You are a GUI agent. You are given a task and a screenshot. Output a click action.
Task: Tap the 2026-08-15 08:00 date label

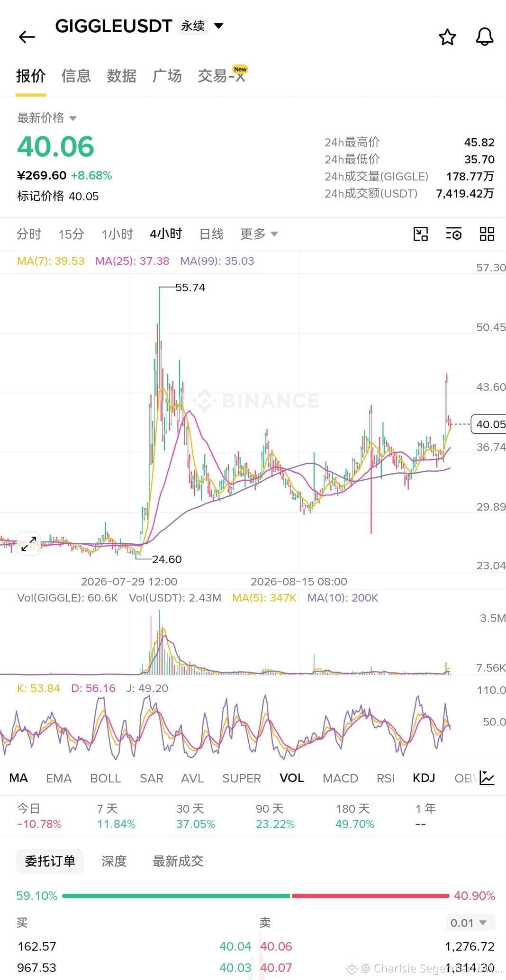pyautogui.click(x=299, y=582)
